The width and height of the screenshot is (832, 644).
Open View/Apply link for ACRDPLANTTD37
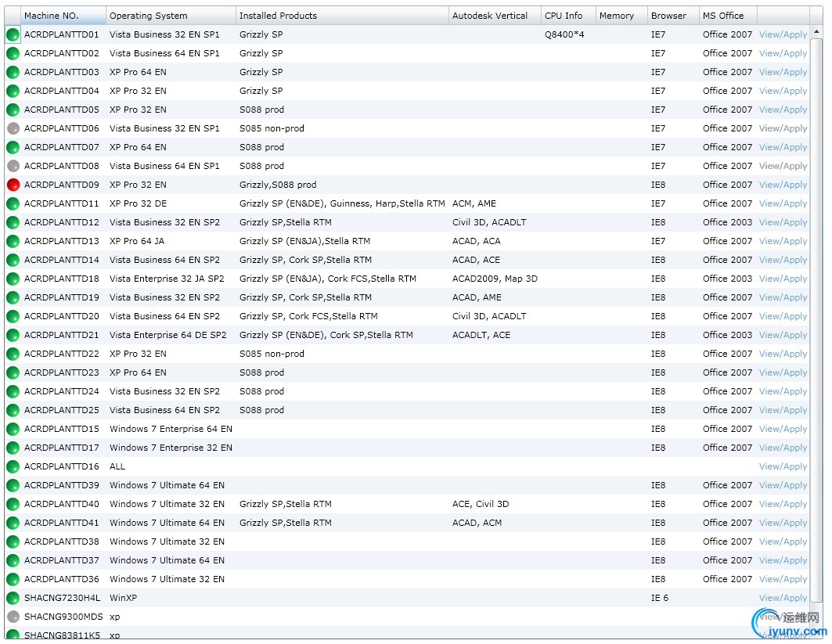pyautogui.click(x=783, y=560)
